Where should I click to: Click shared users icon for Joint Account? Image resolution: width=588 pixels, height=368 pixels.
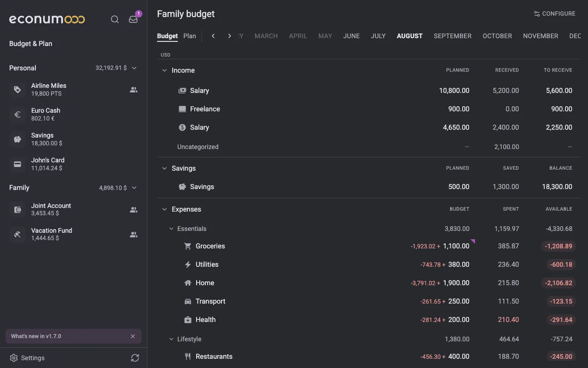tap(134, 210)
